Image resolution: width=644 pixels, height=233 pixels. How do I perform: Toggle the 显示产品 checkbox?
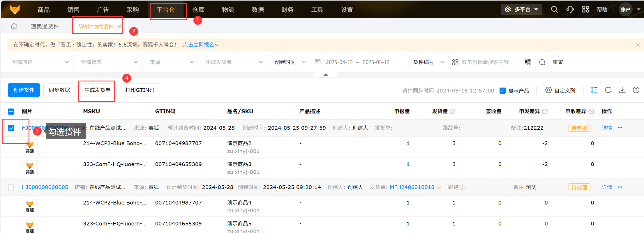[502, 91]
